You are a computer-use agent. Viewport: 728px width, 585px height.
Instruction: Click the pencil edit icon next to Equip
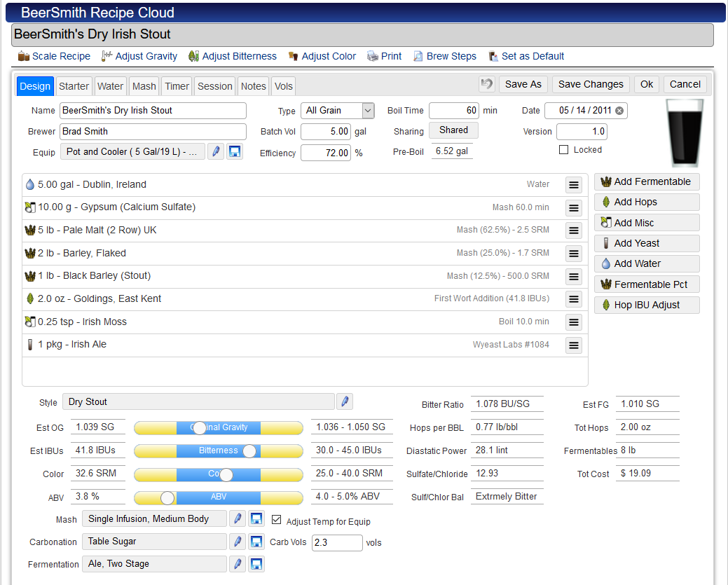tap(216, 152)
